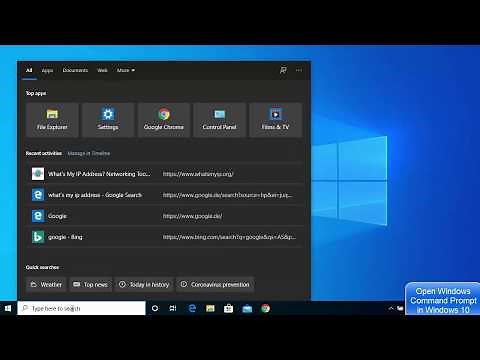The height and width of the screenshot is (360, 480).
Task: Click the https://www.whatismyip.org/ URL
Action: [198, 174]
